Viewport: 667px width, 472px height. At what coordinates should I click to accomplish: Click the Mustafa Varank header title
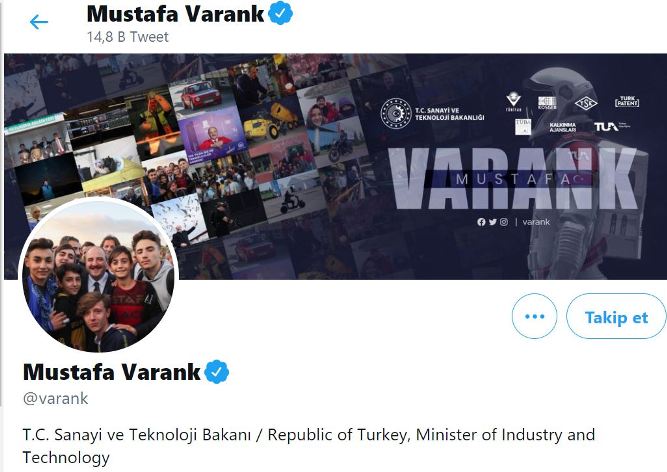pyautogui.click(x=175, y=14)
